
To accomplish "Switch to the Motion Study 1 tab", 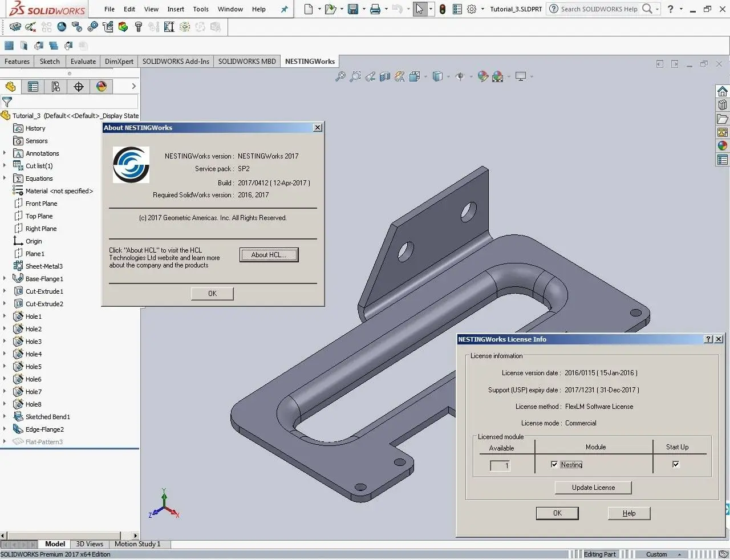I will [137, 544].
